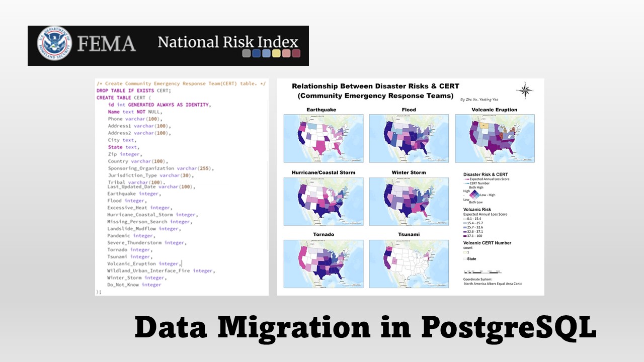Click the "By Zhe Xu, Yaoting Yao" byline
This screenshot has height=362, width=644.
[479, 100]
